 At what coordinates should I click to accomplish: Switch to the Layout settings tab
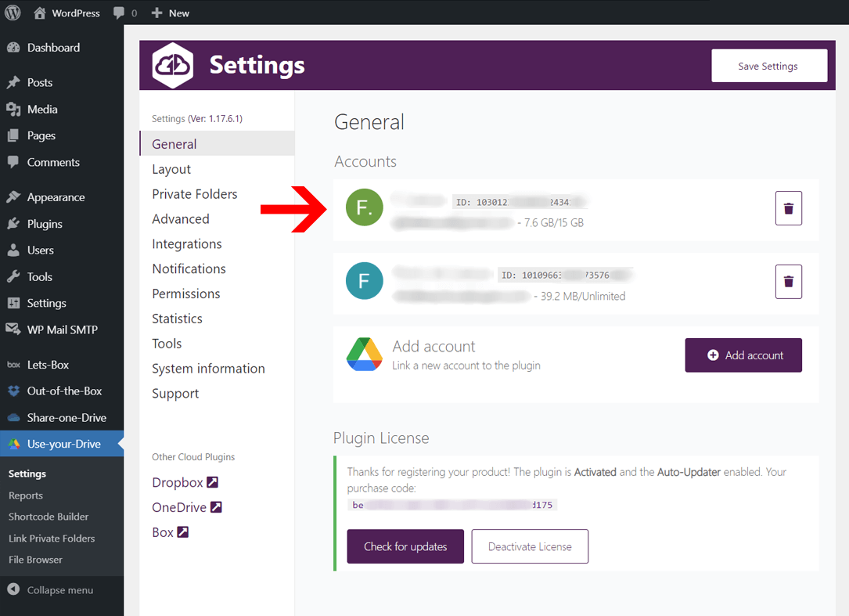point(171,170)
